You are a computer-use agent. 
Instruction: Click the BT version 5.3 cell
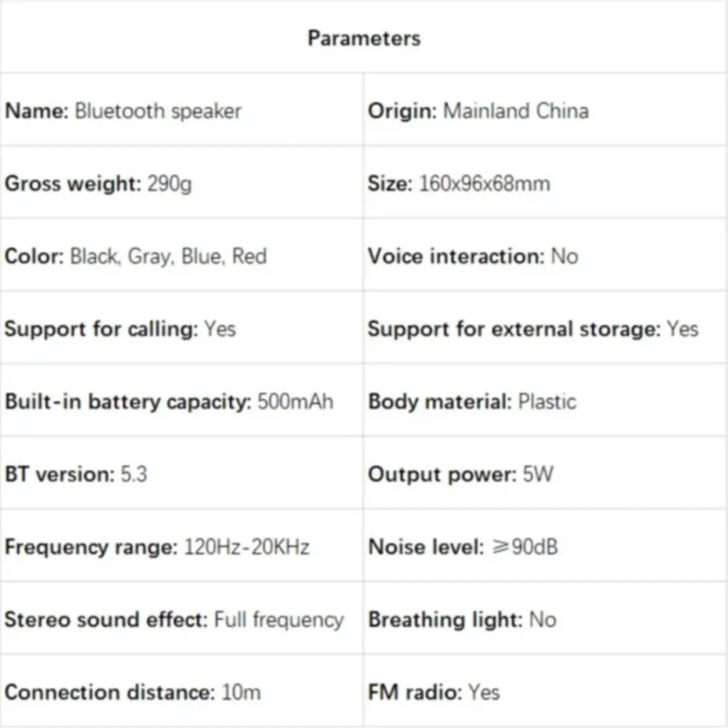pos(76,474)
